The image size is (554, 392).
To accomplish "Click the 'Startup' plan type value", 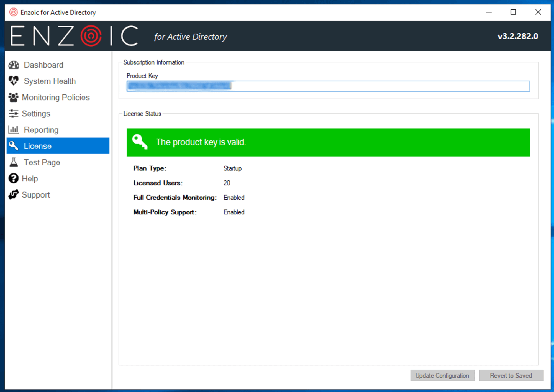I will coord(232,168).
